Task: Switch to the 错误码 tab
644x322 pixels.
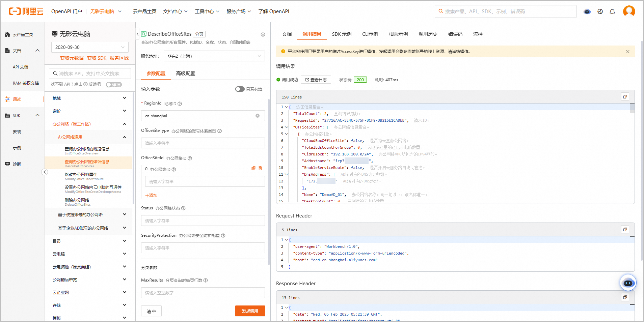Action: coord(455,34)
